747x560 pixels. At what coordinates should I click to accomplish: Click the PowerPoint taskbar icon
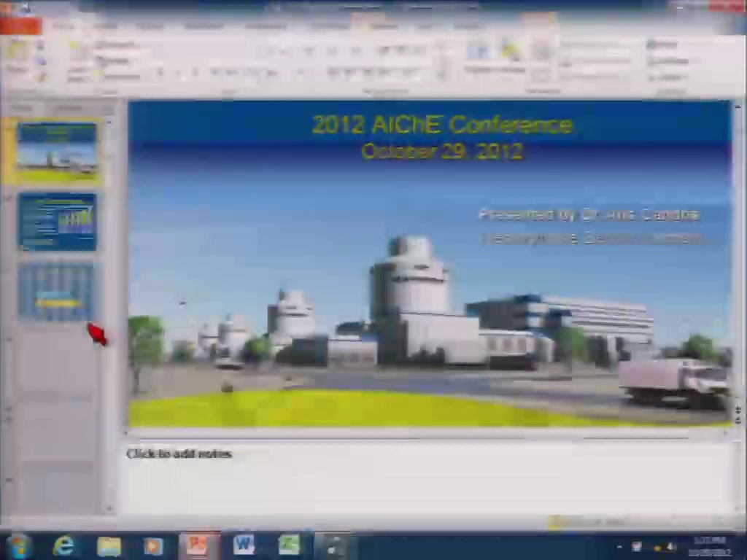pyautogui.click(x=198, y=545)
